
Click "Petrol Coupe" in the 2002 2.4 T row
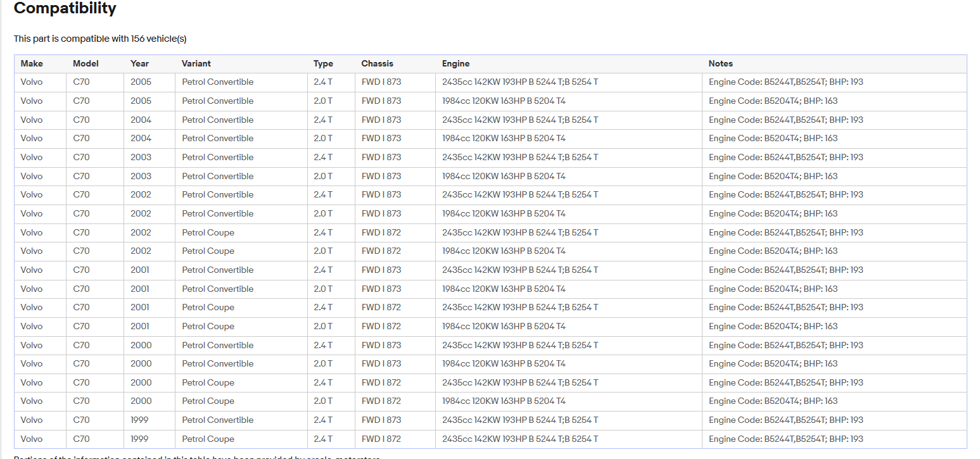pyautogui.click(x=208, y=232)
